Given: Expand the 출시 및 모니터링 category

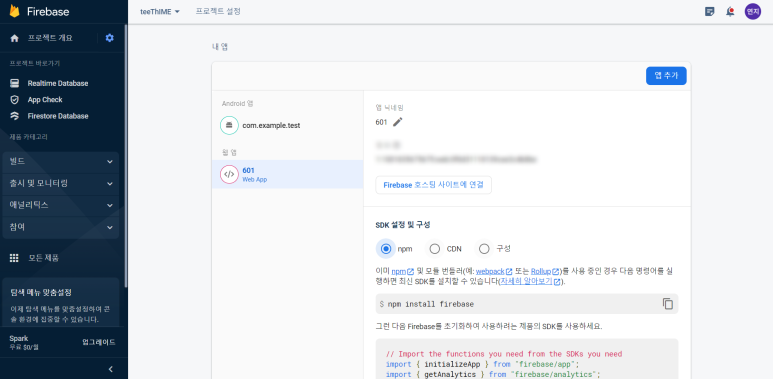Looking at the screenshot, I should [x=61, y=183].
